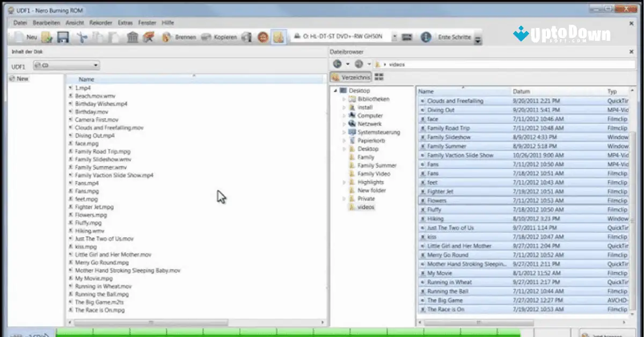Select the Cut (scissors) icon

tap(81, 37)
